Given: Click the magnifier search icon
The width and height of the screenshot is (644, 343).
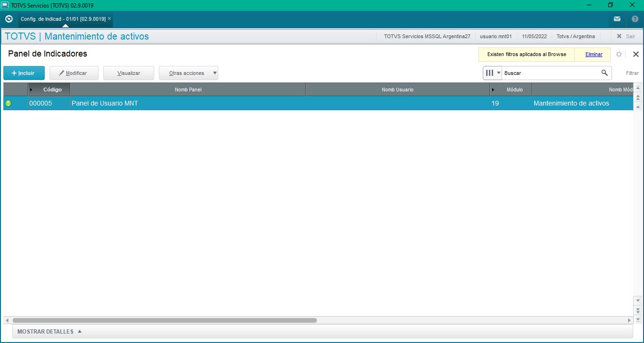Looking at the screenshot, I should coord(604,73).
